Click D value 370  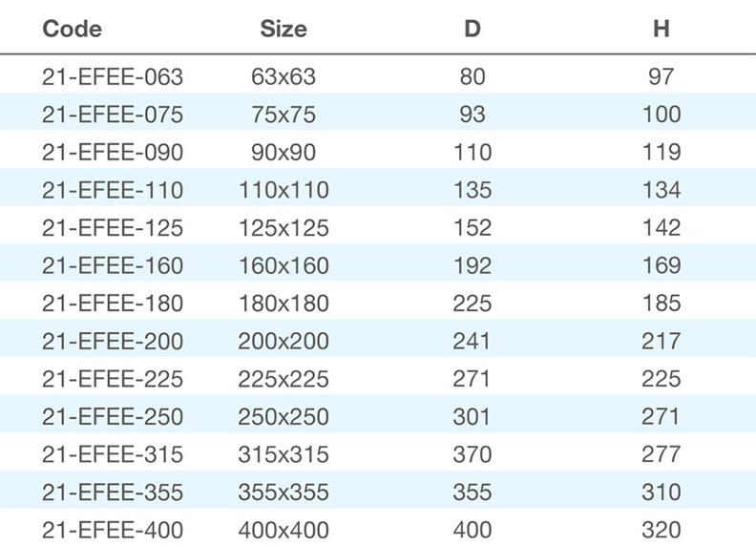point(472,454)
